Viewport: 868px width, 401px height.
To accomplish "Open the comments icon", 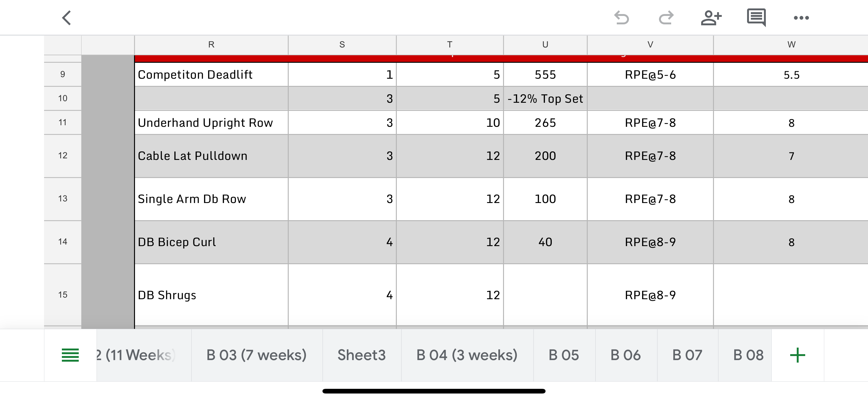I will [x=756, y=18].
